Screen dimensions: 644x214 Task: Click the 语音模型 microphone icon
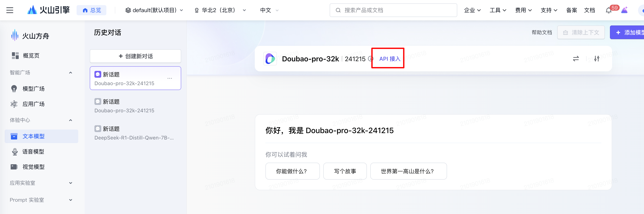[x=15, y=152]
